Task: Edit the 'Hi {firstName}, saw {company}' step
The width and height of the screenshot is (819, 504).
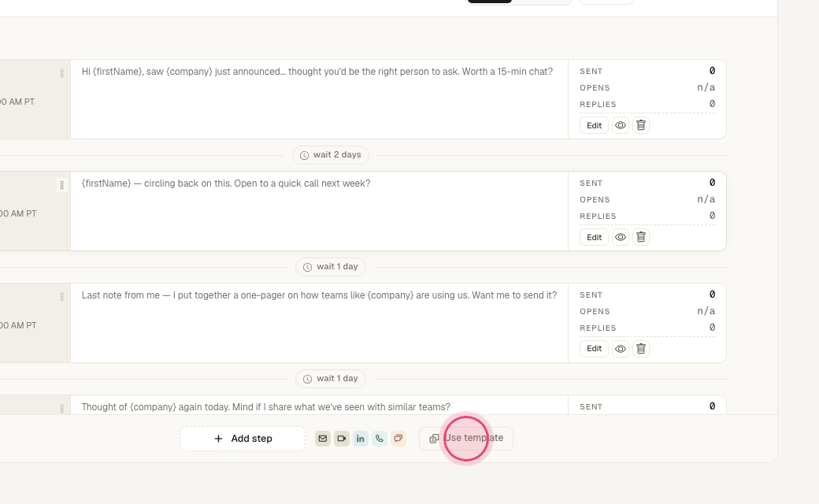Action: coord(594,125)
